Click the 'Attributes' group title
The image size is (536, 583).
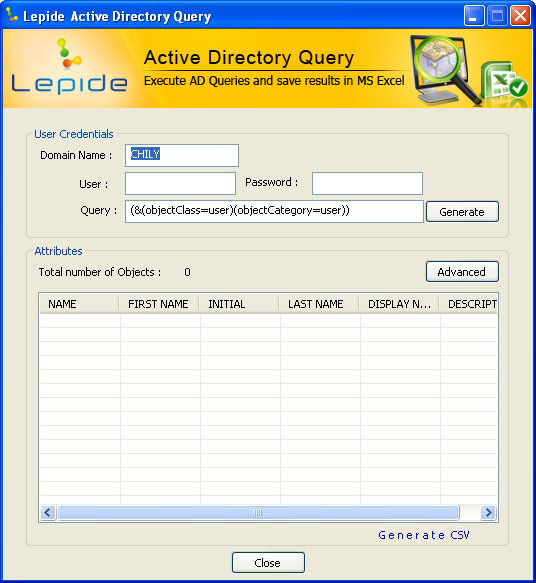(x=58, y=251)
